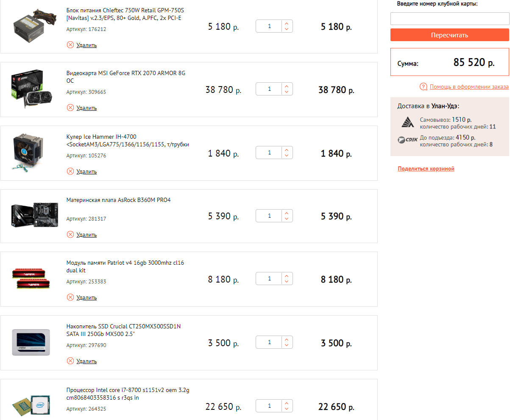
Task: Click the question mark help icon
Action: pyautogui.click(x=423, y=87)
